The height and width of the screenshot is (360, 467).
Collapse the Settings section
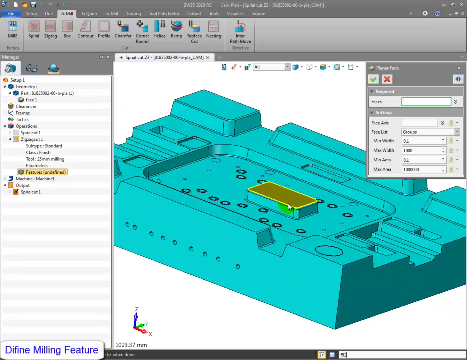tap(372, 113)
